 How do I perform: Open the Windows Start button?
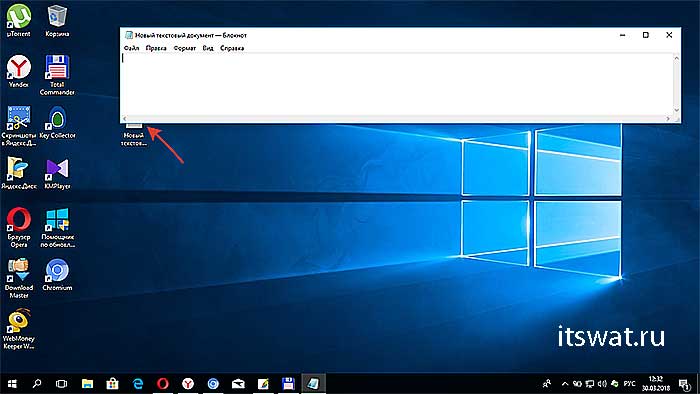(x=12, y=383)
